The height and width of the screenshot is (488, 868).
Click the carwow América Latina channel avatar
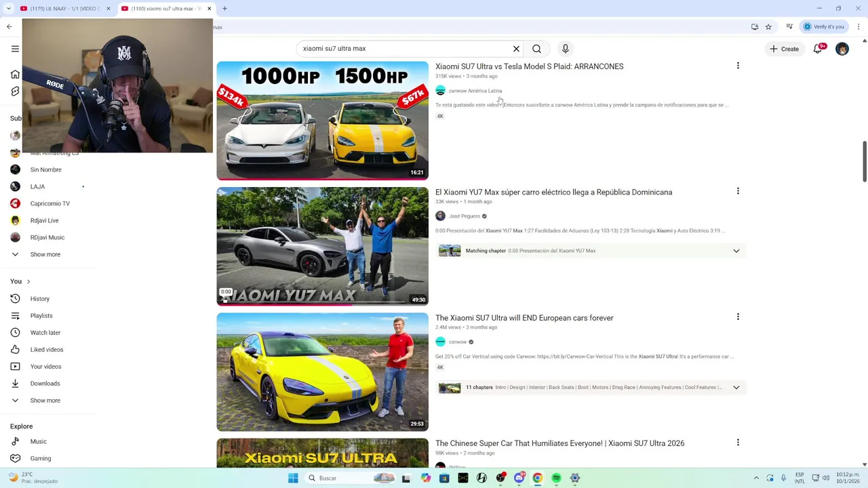click(x=440, y=90)
